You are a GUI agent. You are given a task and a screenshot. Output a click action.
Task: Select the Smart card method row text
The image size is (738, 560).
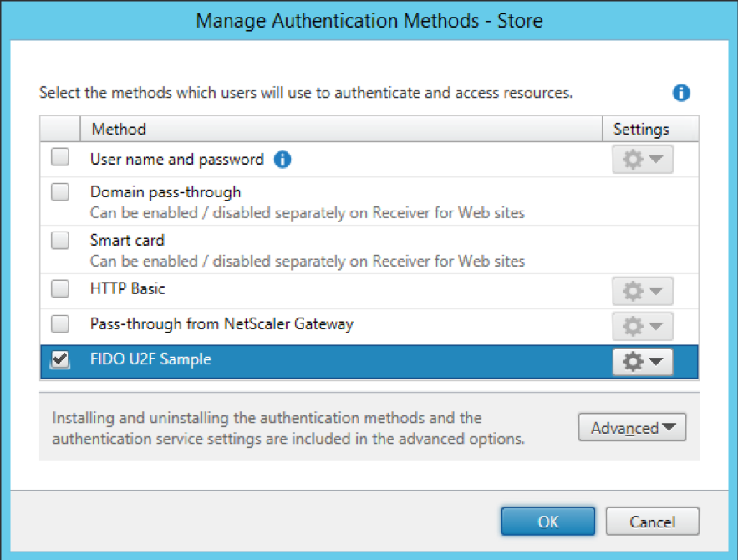pyautogui.click(x=127, y=241)
